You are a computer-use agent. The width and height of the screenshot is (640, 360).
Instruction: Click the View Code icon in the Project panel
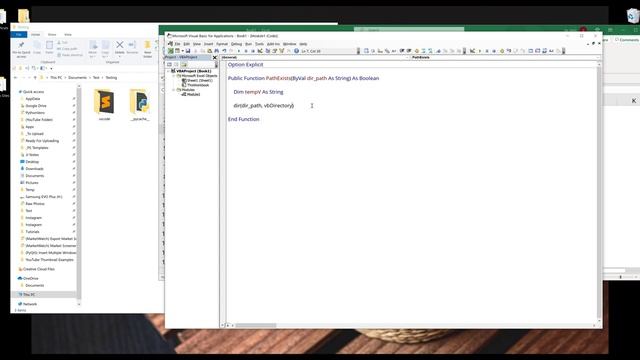169,64
